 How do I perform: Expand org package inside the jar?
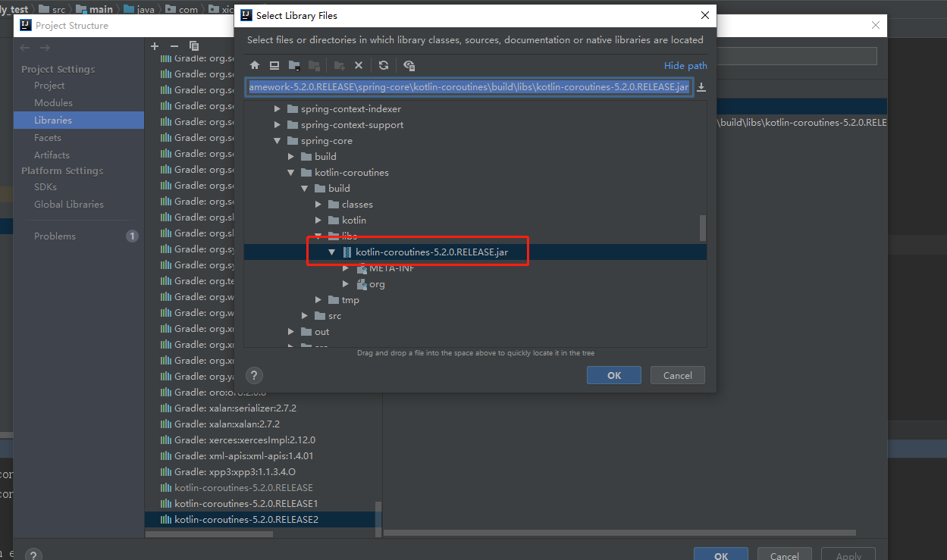[x=346, y=284]
